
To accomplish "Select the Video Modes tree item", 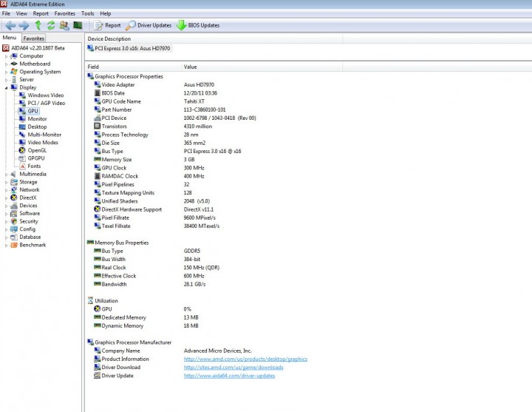I will [43, 142].
